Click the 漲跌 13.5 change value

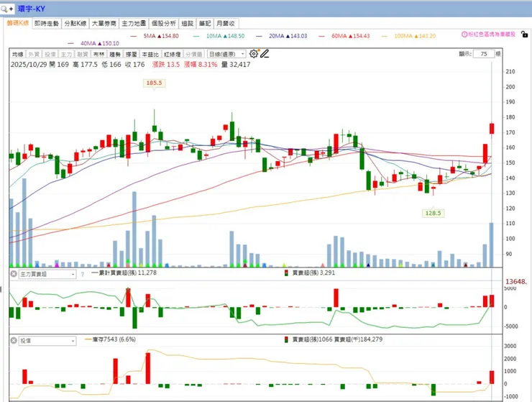pos(166,65)
